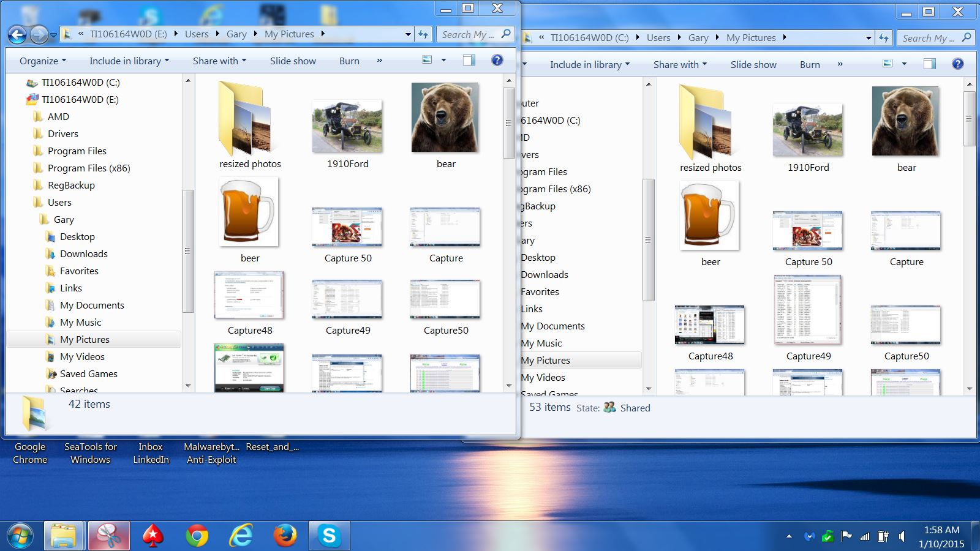Image resolution: width=980 pixels, height=551 pixels.
Task: Click Help icon in the left Explorer toolbar
Action: pyautogui.click(x=497, y=60)
